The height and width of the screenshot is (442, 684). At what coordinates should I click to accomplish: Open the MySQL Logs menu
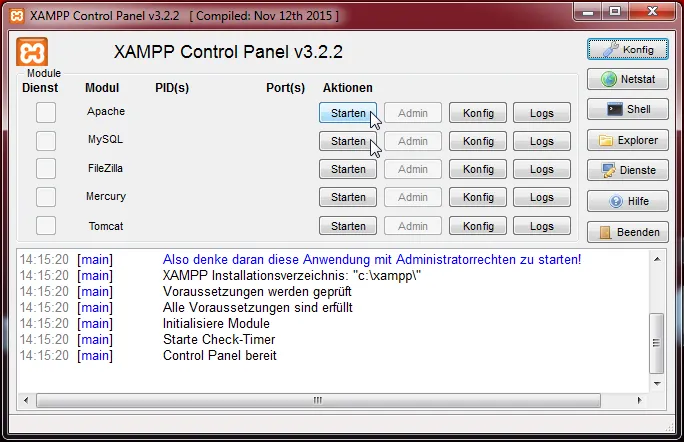(x=542, y=141)
